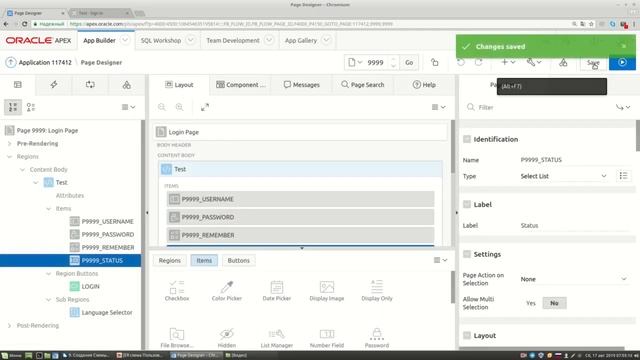Image resolution: width=640 pixels, height=360 pixels.
Task: Expand Pre-Rendering tree node
Action: coord(9,143)
